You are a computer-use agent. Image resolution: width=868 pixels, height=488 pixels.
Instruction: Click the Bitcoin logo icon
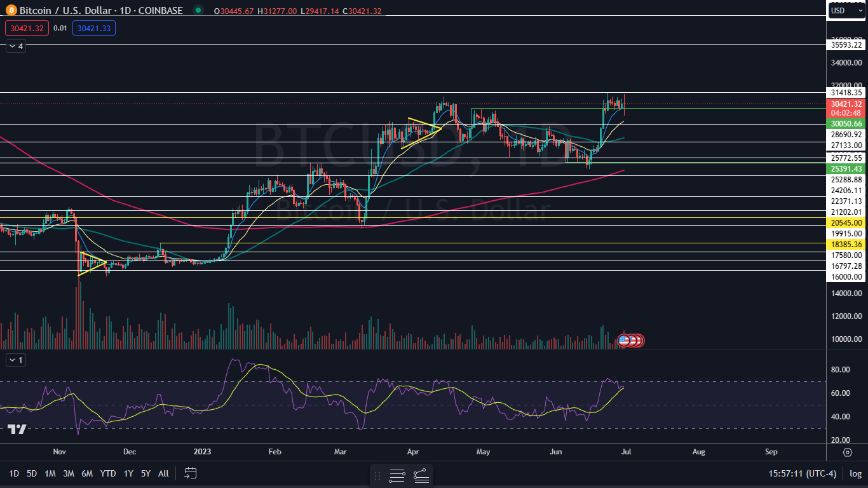pos(11,10)
